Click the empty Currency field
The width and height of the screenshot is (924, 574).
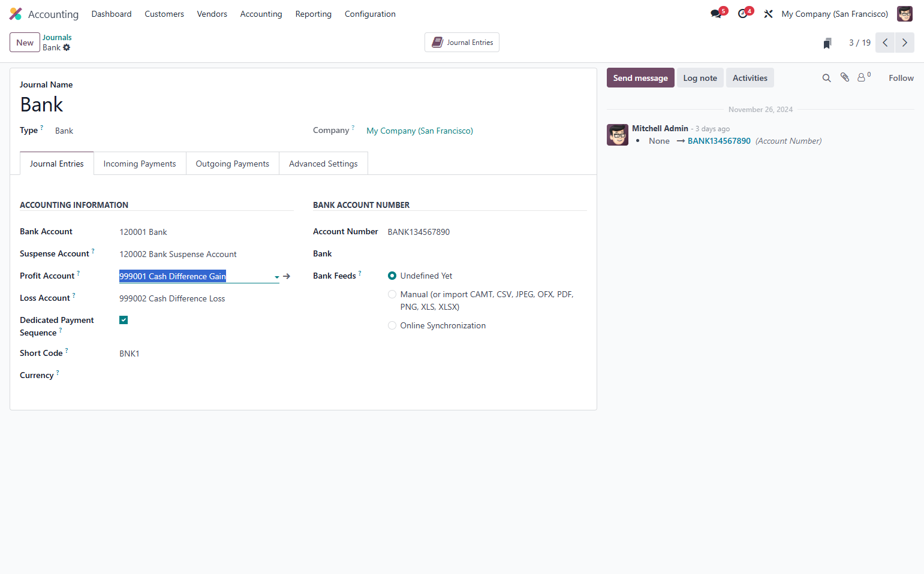[206, 376]
